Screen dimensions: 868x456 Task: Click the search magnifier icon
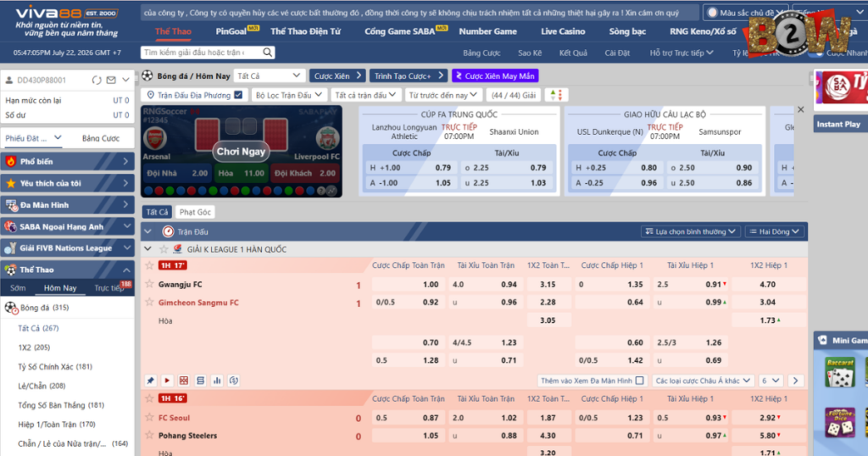coord(267,53)
